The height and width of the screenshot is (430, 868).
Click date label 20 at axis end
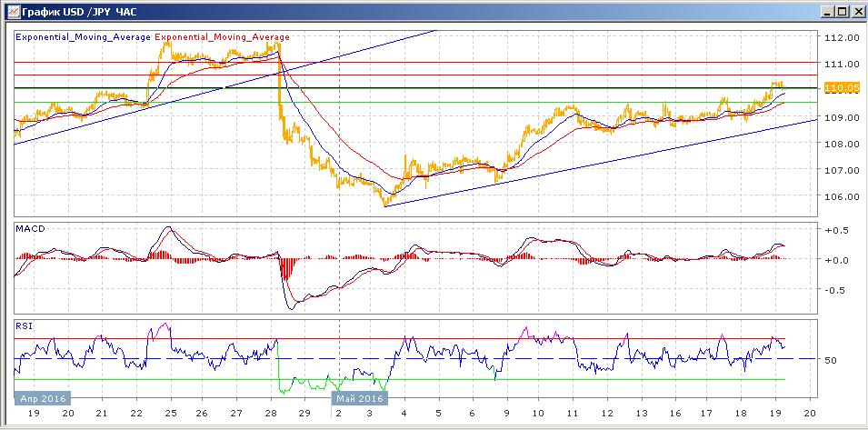(810, 413)
